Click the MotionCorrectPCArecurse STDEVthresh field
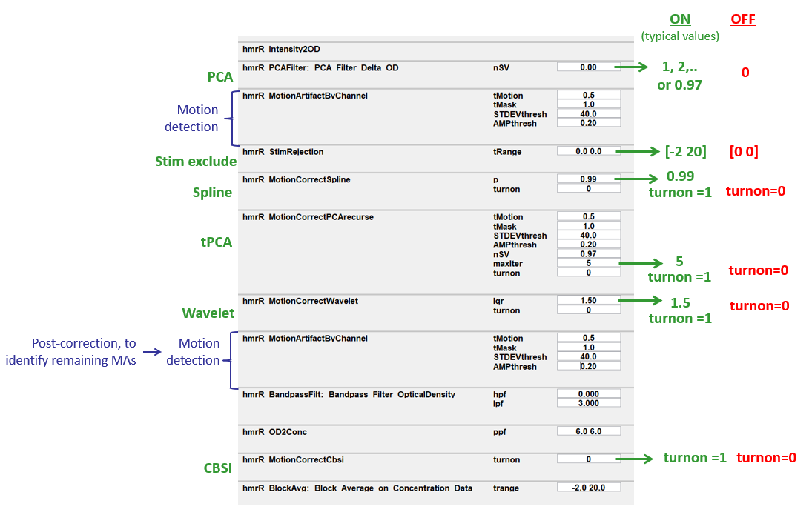 (x=588, y=236)
